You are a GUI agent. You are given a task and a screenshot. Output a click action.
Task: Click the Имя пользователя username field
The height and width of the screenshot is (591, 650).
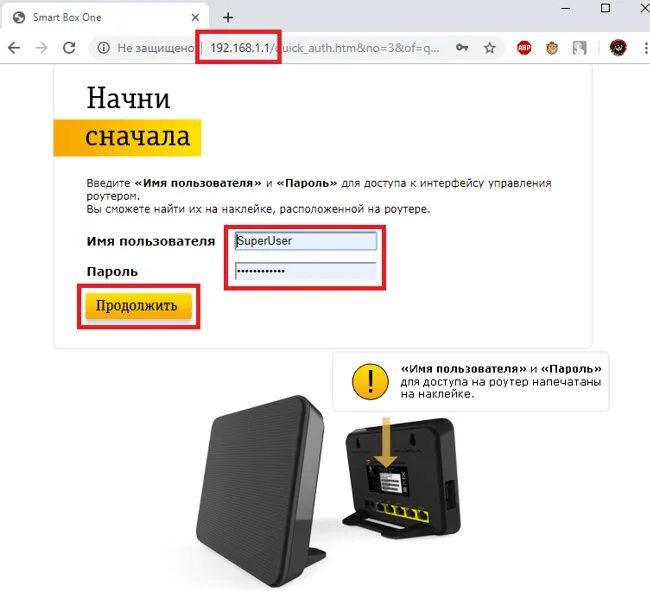306,241
